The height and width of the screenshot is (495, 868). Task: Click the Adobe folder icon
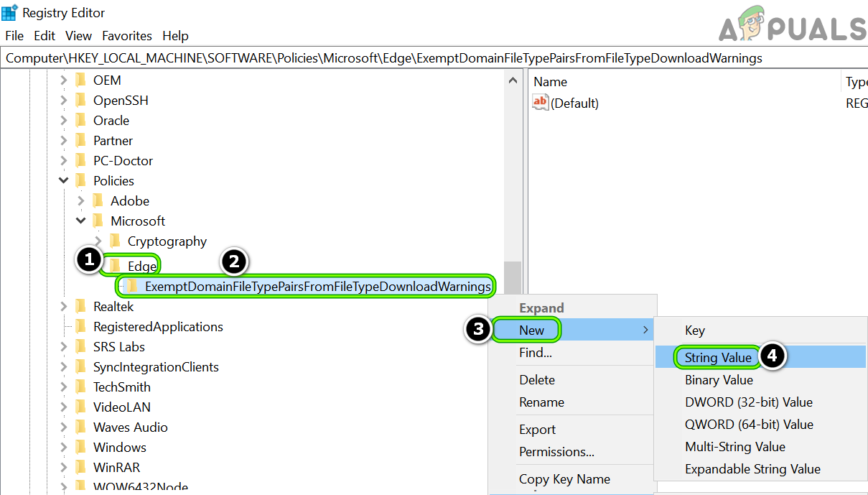(x=98, y=200)
